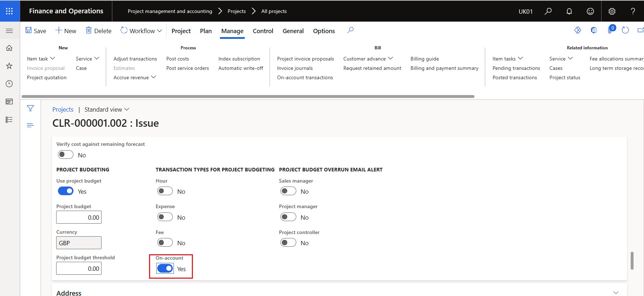Switch to the General tab

click(x=293, y=31)
